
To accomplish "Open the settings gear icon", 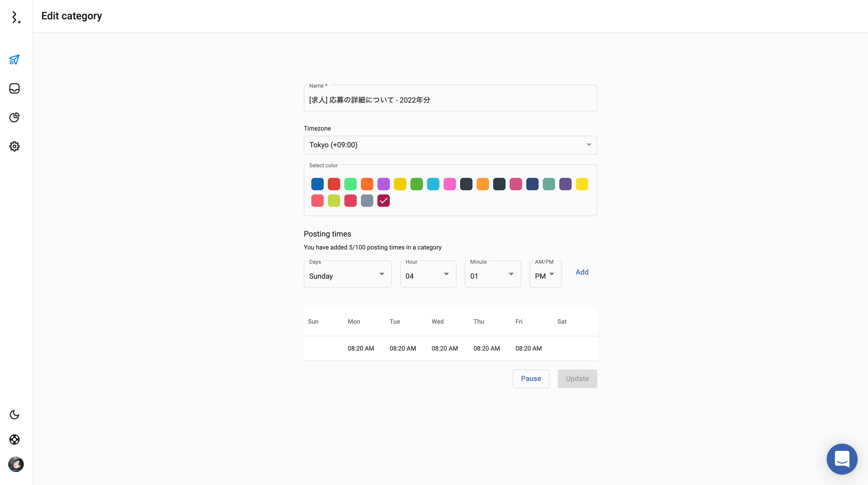I will pyautogui.click(x=14, y=146).
